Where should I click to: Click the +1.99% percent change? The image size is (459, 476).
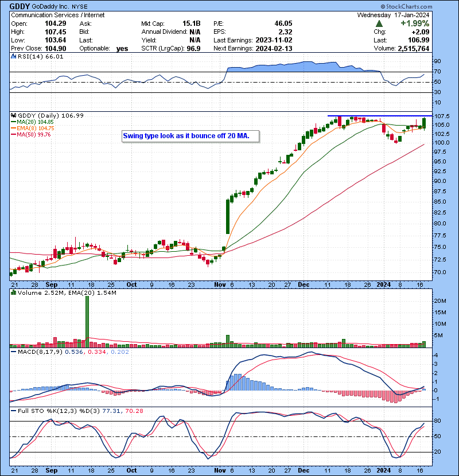pyautogui.click(x=415, y=24)
